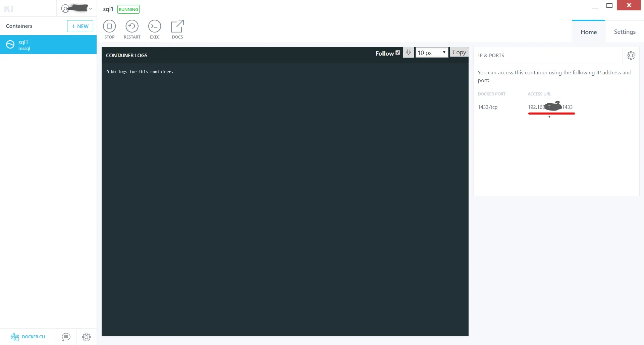Click the Kitematic logo
Image resolution: width=644 pixels, height=345 pixels.
click(9, 9)
